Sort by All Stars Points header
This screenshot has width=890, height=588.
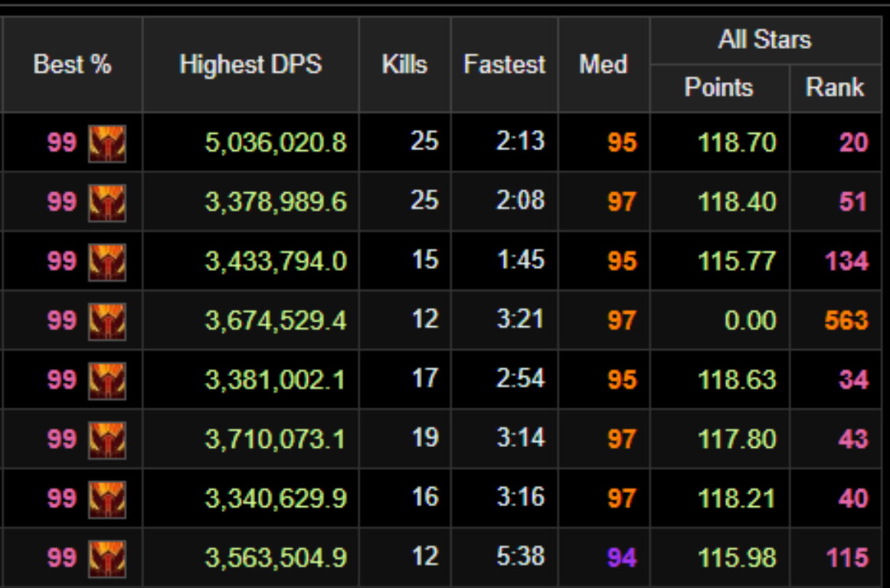pyautogui.click(x=718, y=87)
